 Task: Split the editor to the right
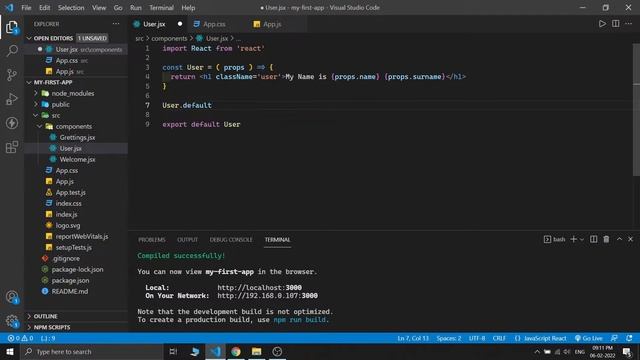[x=616, y=24]
